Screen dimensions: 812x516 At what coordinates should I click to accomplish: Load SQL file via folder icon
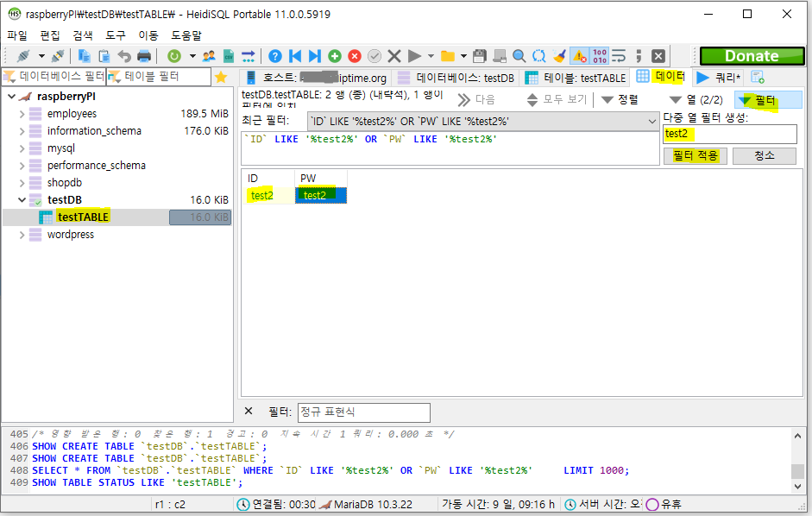pyautogui.click(x=448, y=56)
